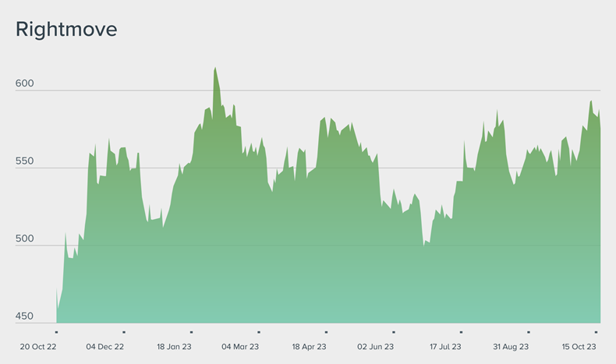Click the 15 Oct 23 date label
Image resolution: width=616 pixels, height=364 pixels.
[x=579, y=347]
